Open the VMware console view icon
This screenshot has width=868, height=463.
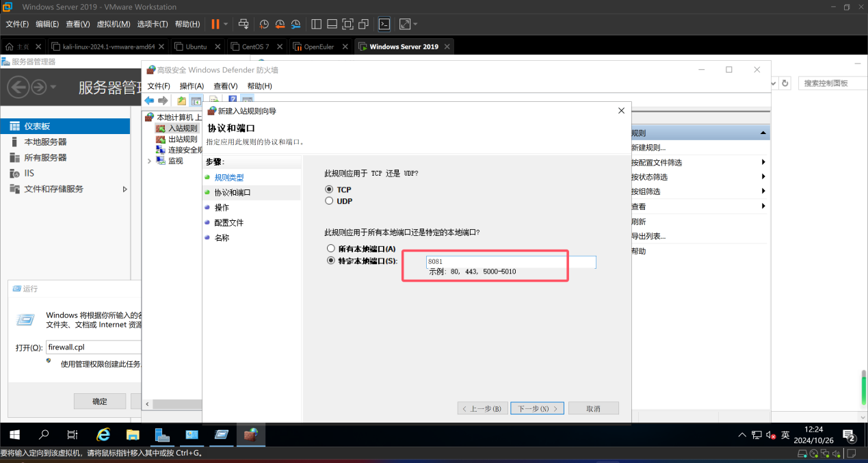click(x=384, y=24)
